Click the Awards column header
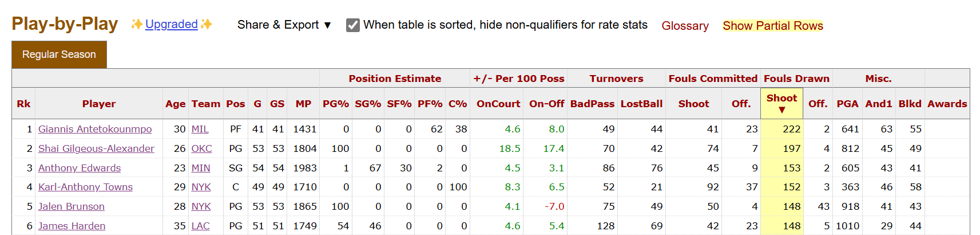This screenshot has width=980, height=235. [947, 104]
